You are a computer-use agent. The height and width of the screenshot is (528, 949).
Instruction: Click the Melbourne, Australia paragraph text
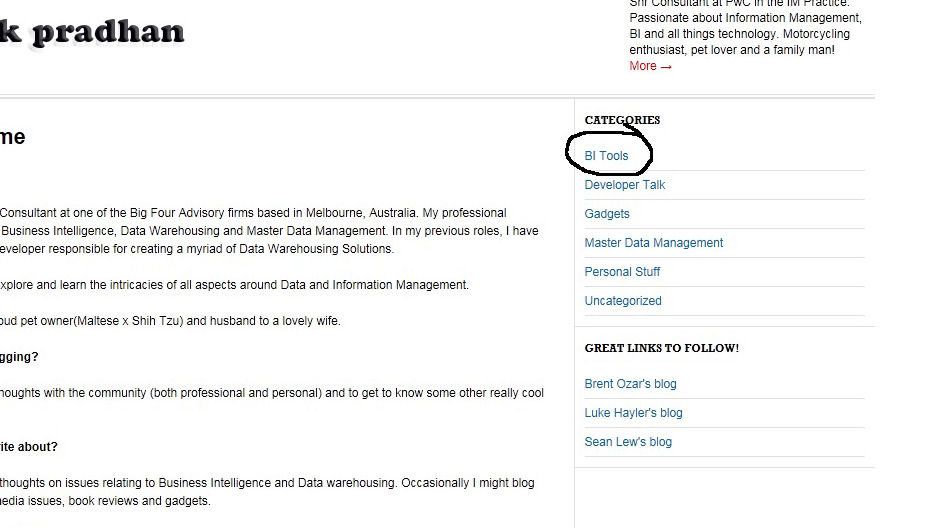pyautogui.click(x=269, y=231)
